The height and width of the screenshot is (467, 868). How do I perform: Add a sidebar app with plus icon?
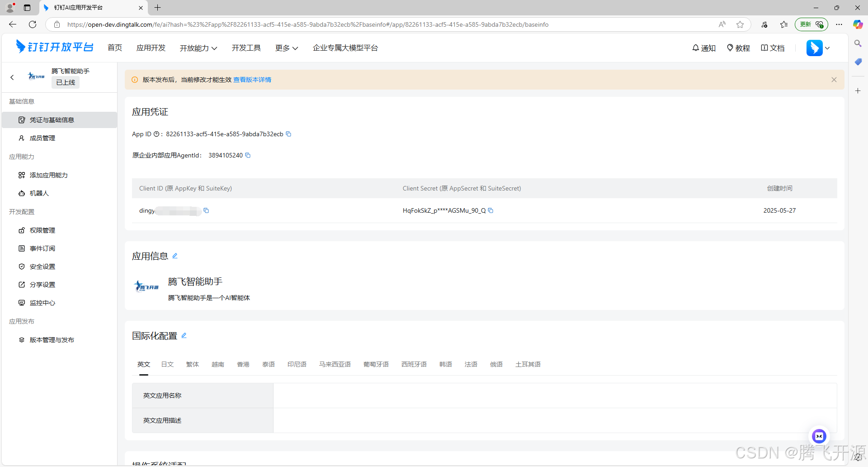click(858, 91)
